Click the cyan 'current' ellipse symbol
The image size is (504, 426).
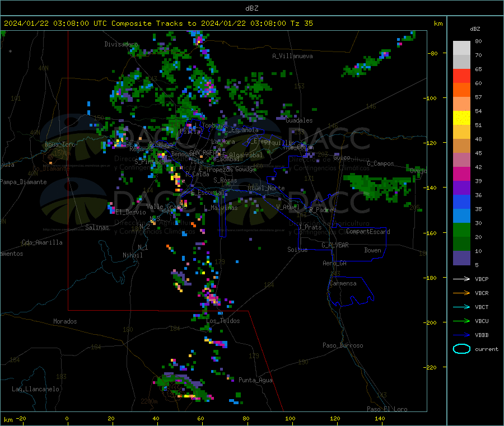(x=461, y=349)
